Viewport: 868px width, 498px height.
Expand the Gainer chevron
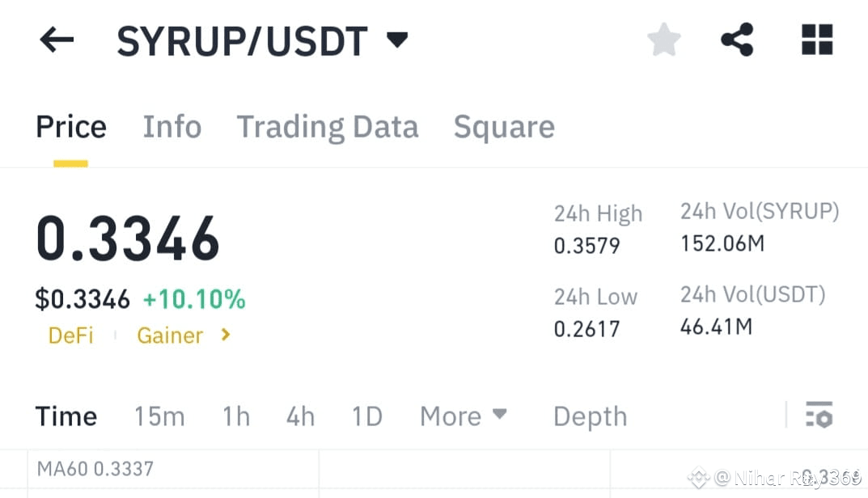pyautogui.click(x=224, y=335)
